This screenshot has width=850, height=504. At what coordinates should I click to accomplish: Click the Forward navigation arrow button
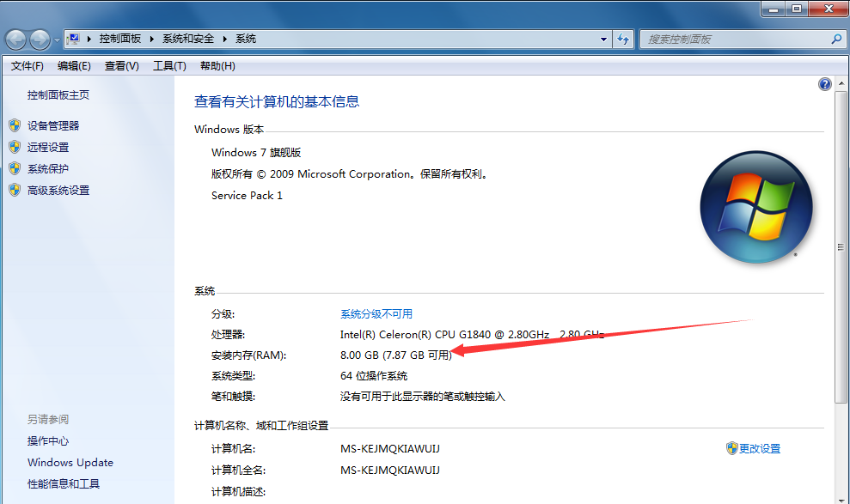(40, 39)
